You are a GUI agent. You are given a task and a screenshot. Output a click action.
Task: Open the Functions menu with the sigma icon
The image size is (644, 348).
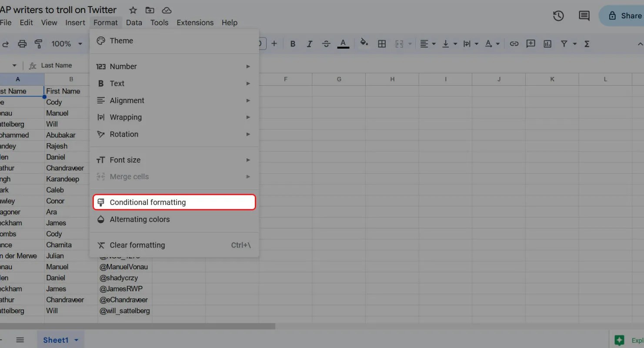(587, 43)
